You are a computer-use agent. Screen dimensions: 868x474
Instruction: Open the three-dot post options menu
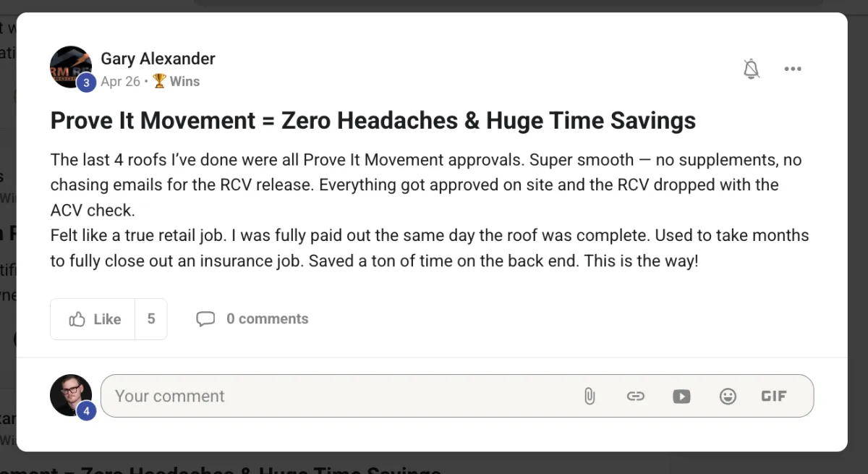(793, 69)
